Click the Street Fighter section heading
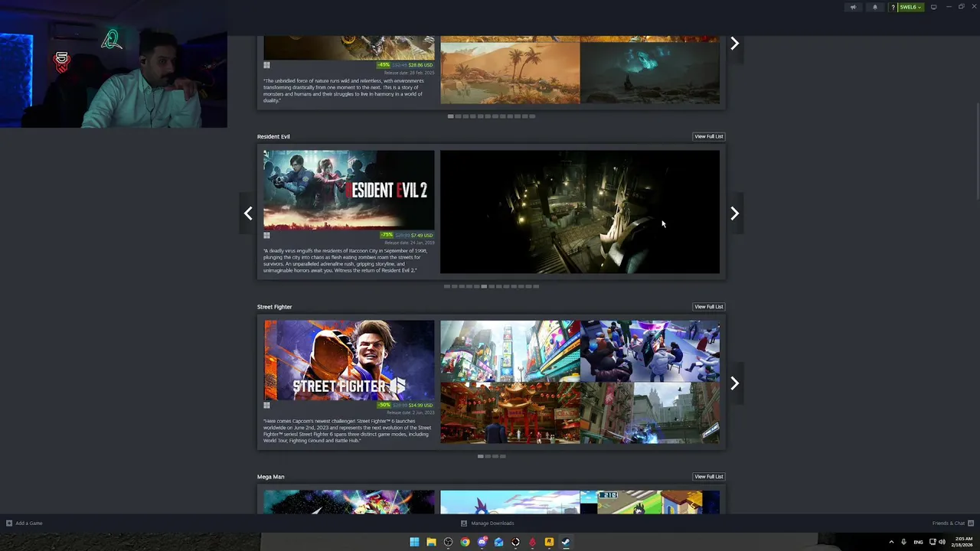Screen dimensions: 980x551 274,307
